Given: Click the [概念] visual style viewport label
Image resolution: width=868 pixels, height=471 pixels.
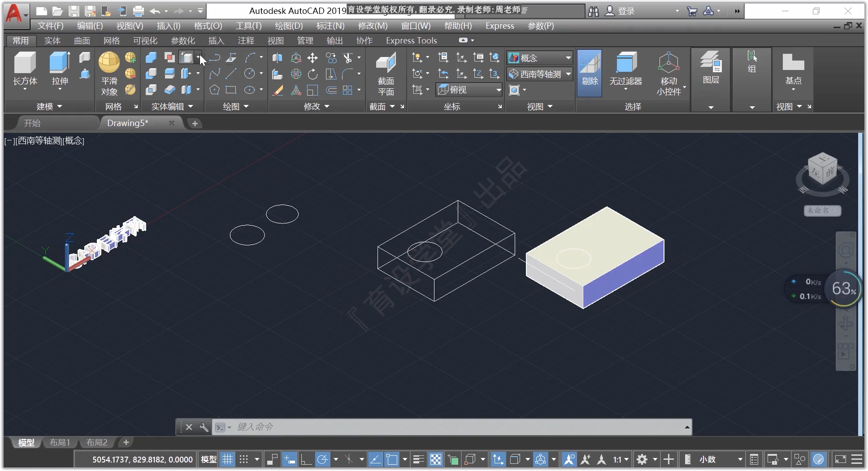Looking at the screenshot, I should [x=74, y=141].
